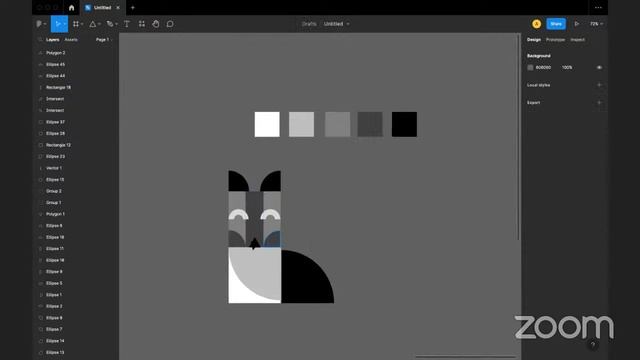Open the help question mark icon
Image resolution: width=640 pixels, height=360 pixels.
pyautogui.click(x=593, y=345)
